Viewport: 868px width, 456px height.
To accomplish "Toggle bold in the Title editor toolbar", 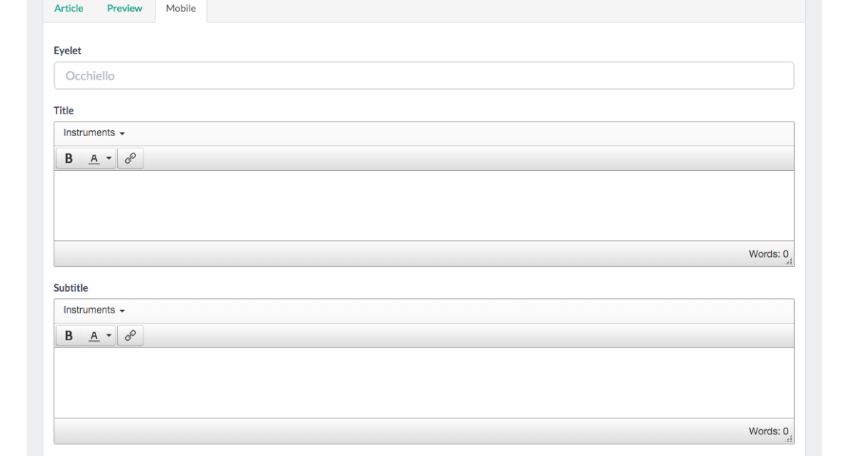I will pos(69,159).
